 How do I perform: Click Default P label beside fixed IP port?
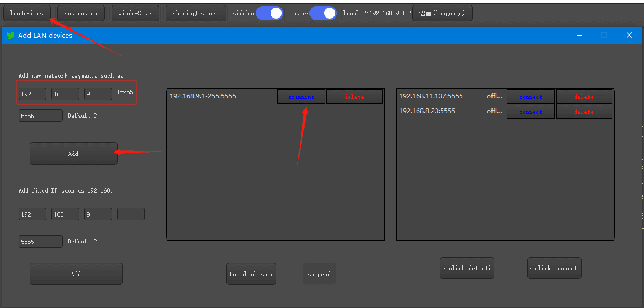pos(82,241)
